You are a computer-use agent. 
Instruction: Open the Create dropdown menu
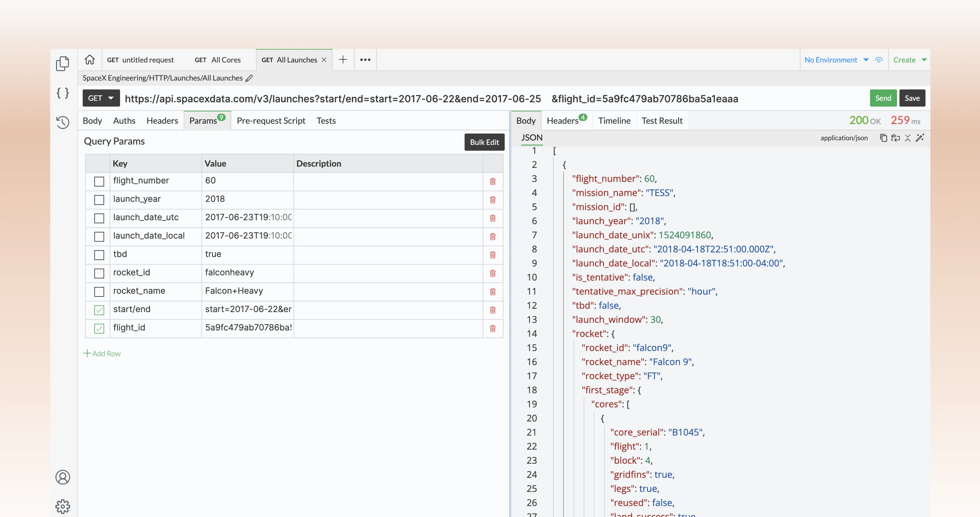pos(910,60)
